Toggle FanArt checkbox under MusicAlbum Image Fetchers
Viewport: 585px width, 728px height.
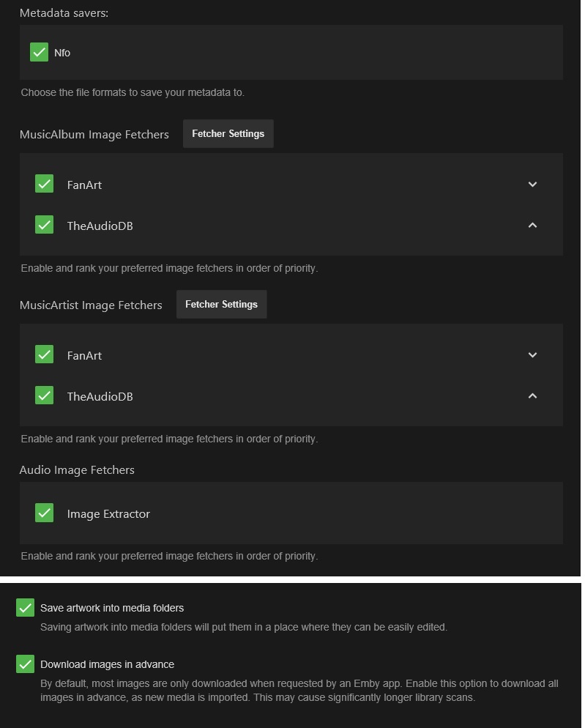click(x=45, y=184)
